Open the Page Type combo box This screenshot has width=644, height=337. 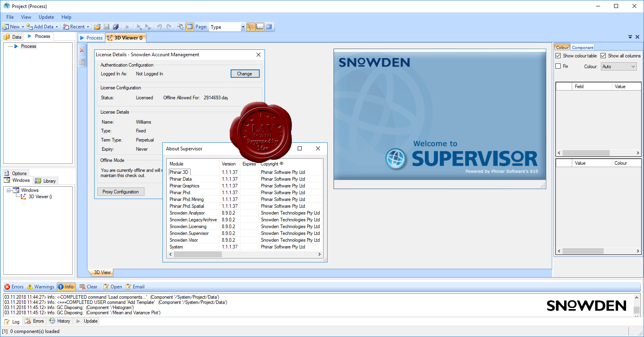(x=227, y=27)
